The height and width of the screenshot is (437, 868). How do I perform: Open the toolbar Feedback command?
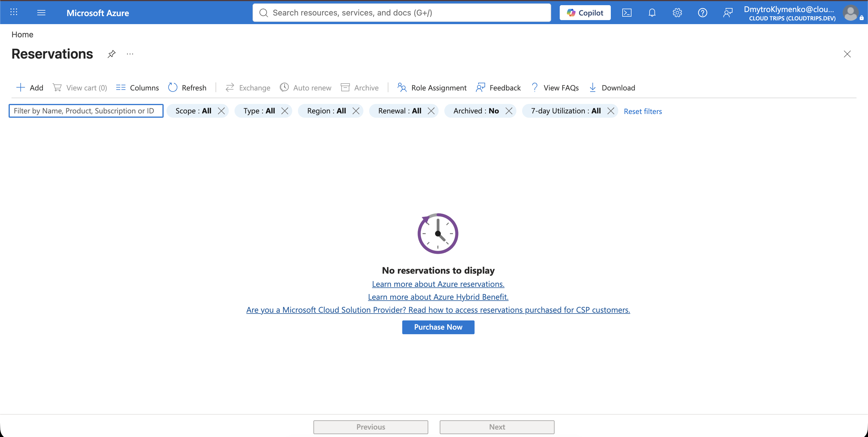coord(498,88)
